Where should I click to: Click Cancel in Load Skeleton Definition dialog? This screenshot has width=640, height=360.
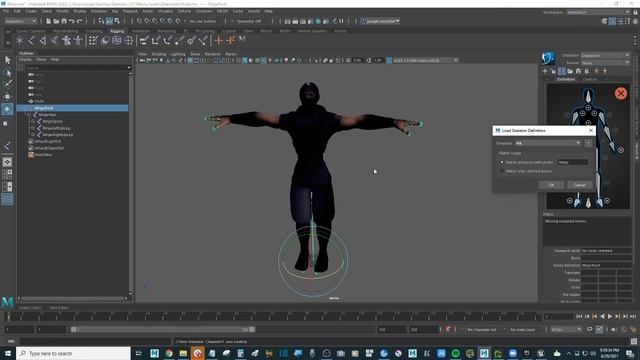tap(580, 185)
